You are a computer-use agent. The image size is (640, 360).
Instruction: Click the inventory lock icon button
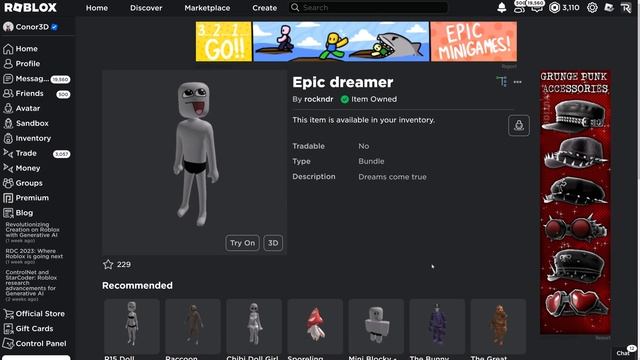pyautogui.click(x=519, y=125)
